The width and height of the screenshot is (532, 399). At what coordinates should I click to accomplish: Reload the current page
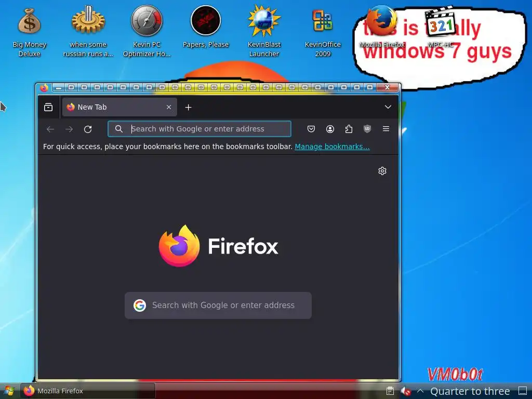pyautogui.click(x=88, y=129)
